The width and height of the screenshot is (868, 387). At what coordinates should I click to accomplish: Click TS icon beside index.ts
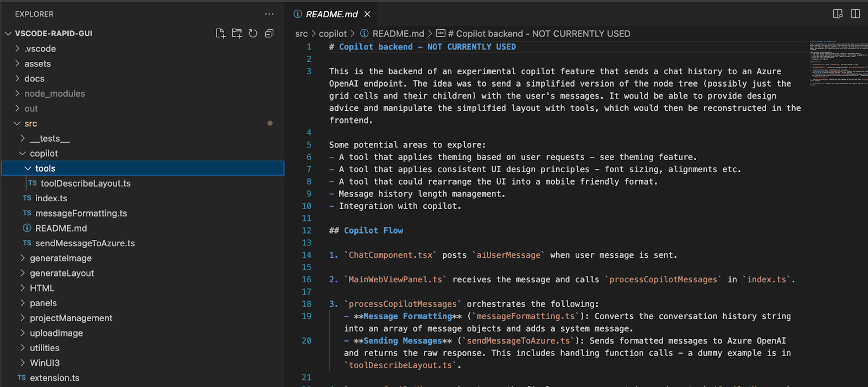pos(27,198)
